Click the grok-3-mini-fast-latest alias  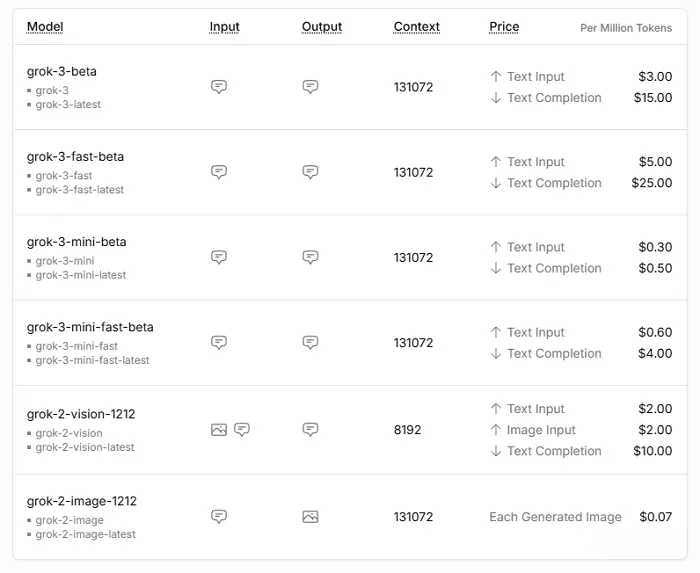click(92, 360)
